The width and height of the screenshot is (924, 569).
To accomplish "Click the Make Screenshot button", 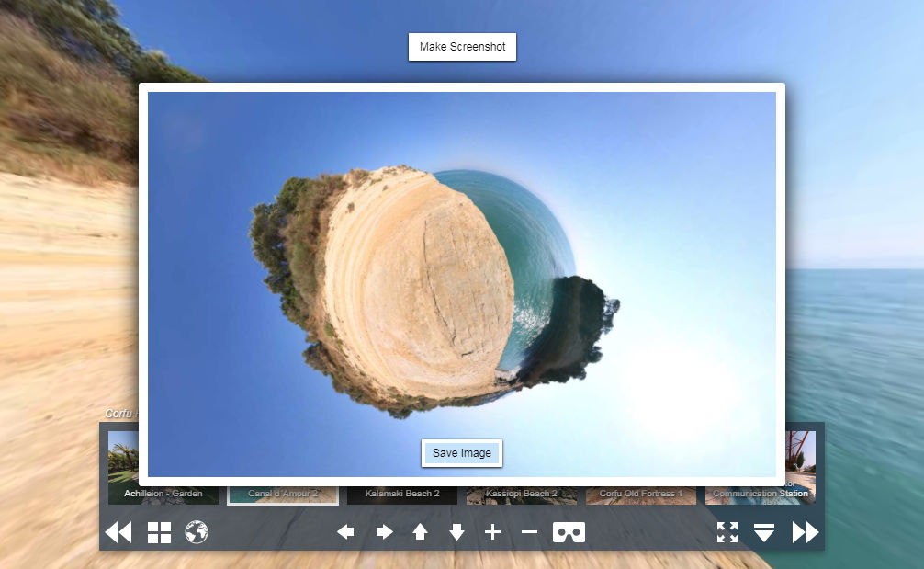I will pos(462,47).
